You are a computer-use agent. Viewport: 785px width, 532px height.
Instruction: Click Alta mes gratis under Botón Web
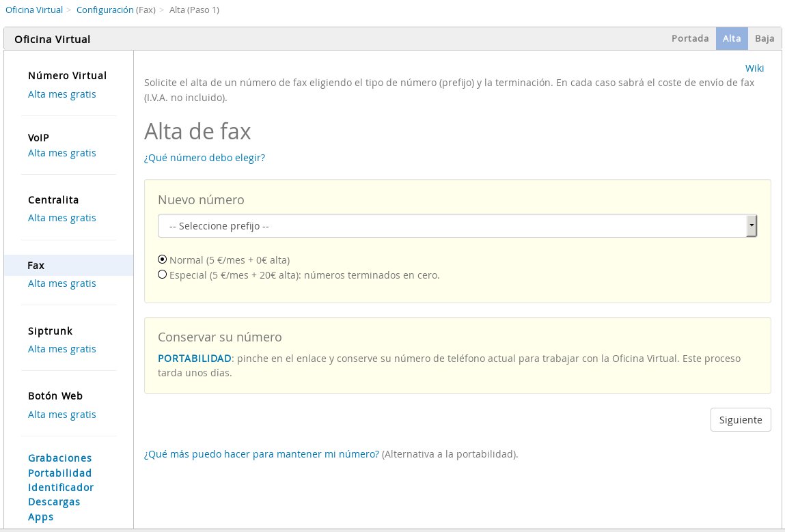tap(62, 414)
